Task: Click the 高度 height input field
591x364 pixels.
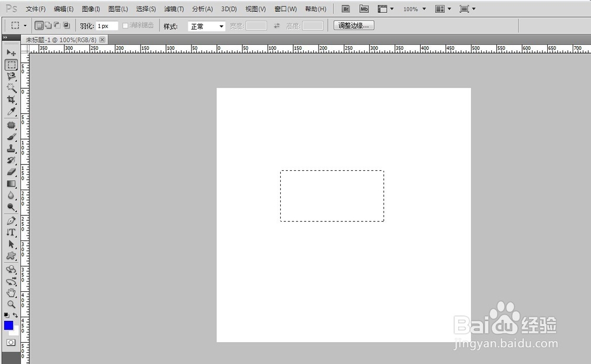Action: pos(313,26)
